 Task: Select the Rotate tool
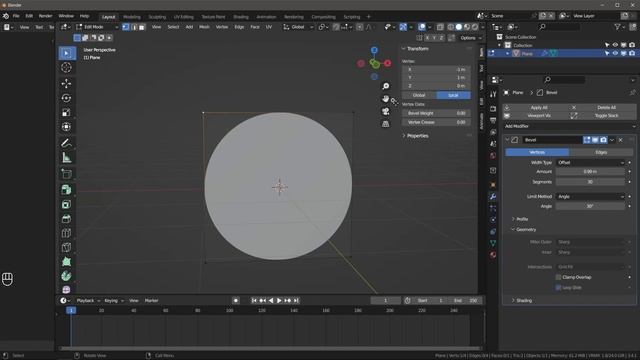point(66,98)
